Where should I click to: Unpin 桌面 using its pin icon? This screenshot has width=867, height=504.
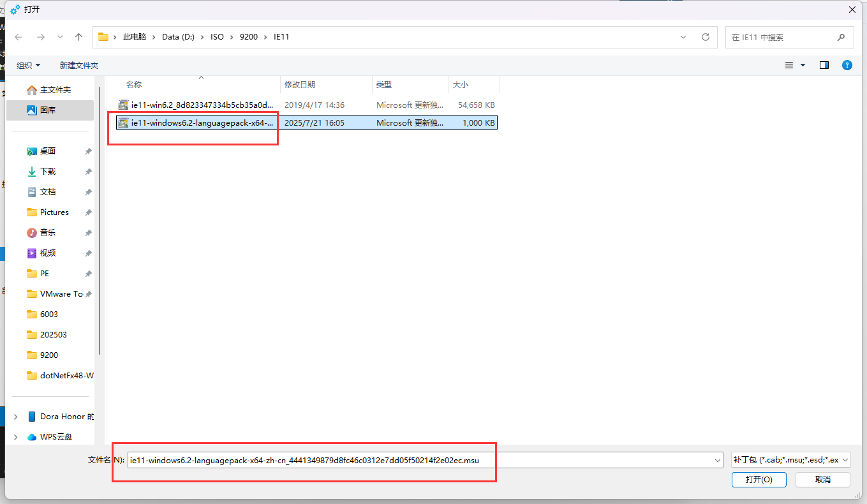click(88, 151)
